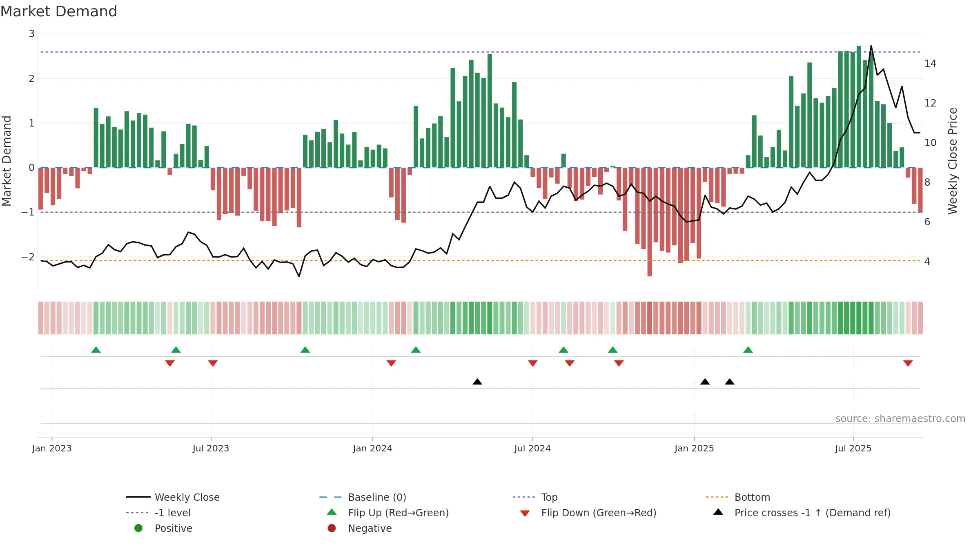Image resolution: width=980 pixels, height=551 pixels.
Task: Click the 3 tick on the left axis
Action: click(x=31, y=34)
